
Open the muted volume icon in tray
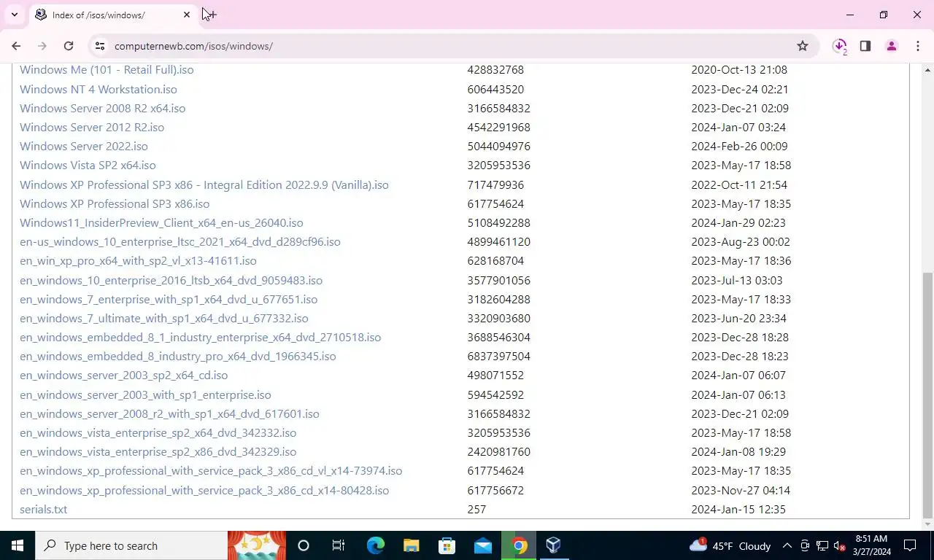[839, 545]
